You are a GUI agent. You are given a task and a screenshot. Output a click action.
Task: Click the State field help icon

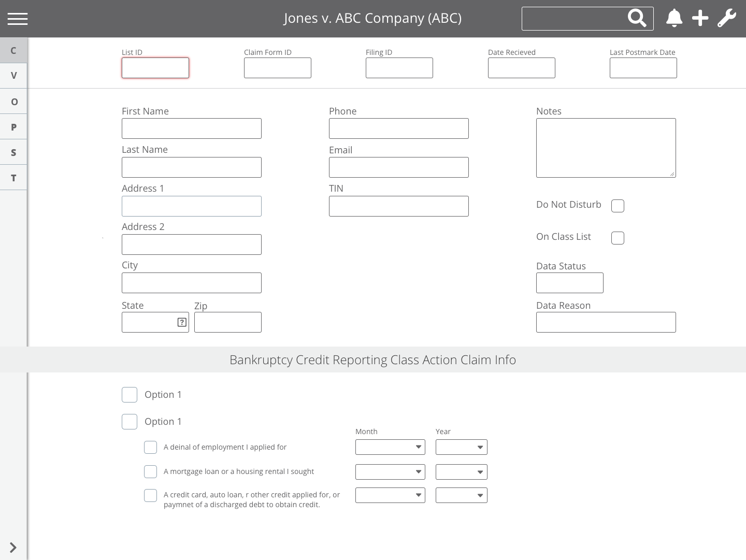181,322
